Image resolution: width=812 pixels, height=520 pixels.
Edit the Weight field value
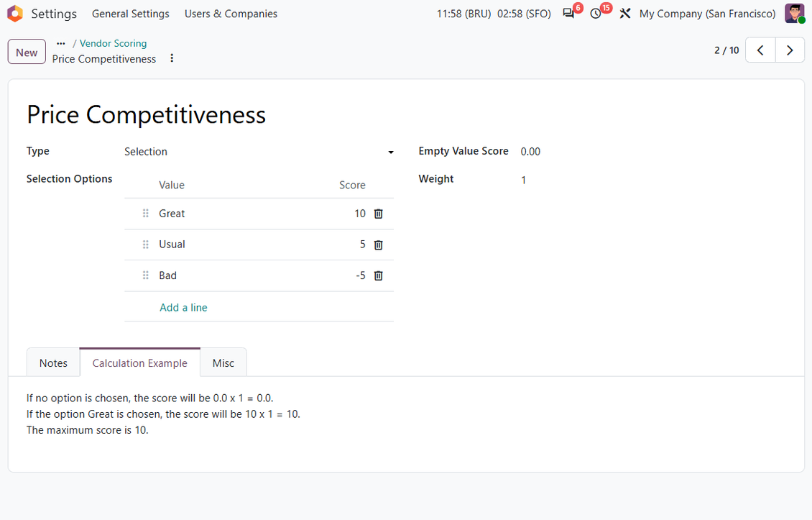click(652, 180)
